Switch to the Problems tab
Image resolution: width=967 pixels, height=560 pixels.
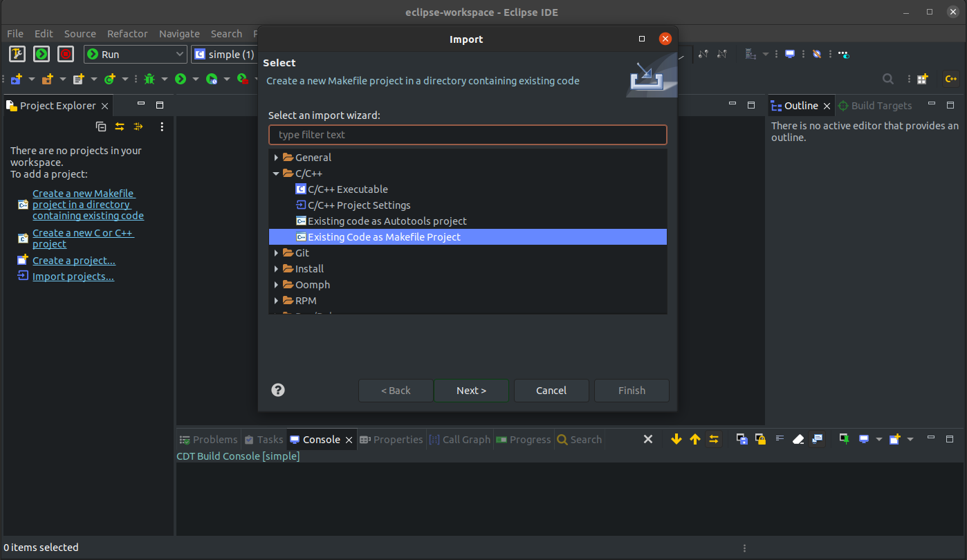coord(208,440)
